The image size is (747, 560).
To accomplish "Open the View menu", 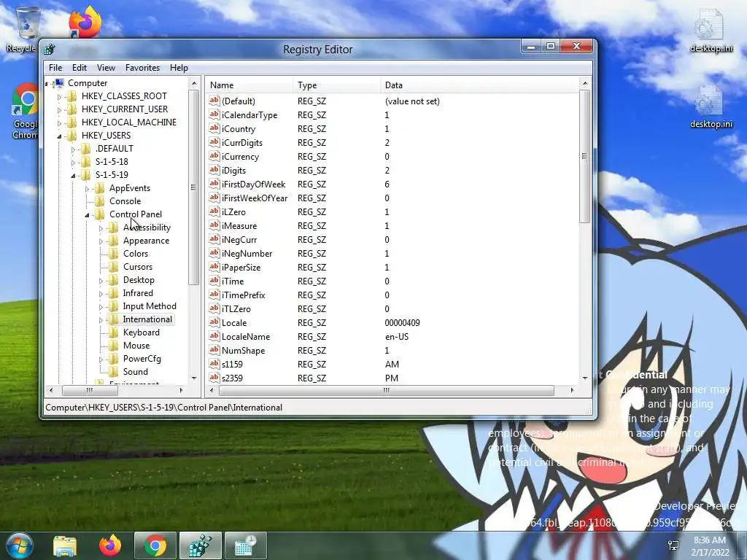I will 106,68.
